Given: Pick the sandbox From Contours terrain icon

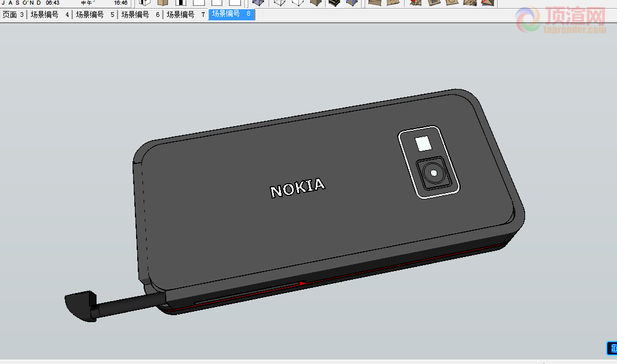Looking at the screenshot, I should coord(375,3).
